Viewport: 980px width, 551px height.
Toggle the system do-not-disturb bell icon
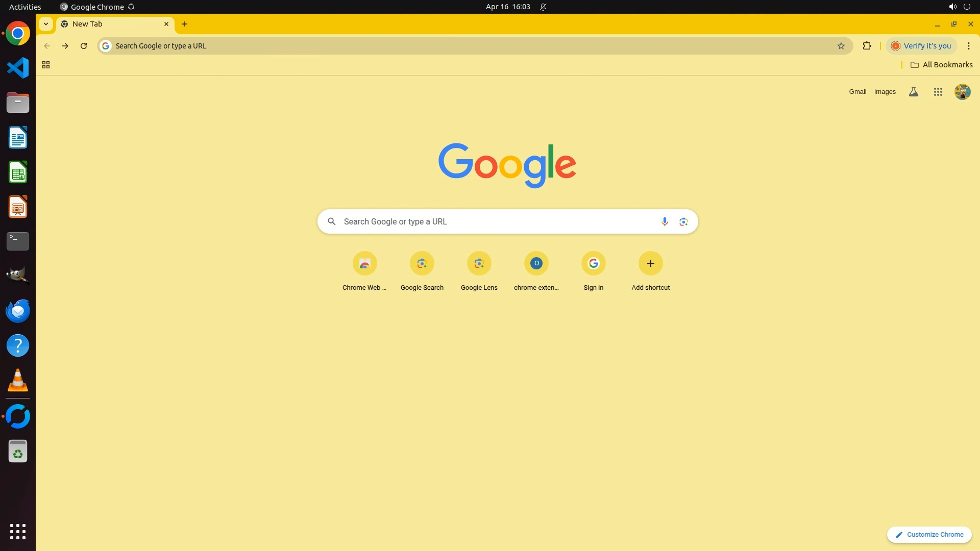tap(543, 7)
